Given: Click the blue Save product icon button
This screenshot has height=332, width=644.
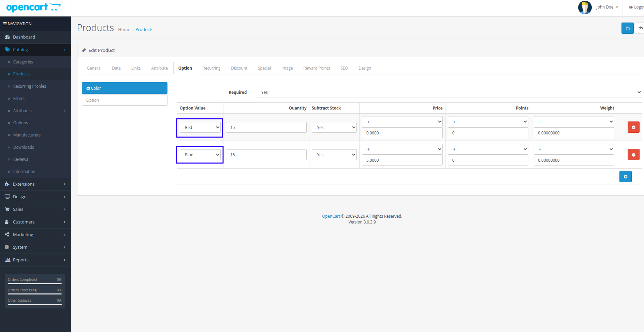Looking at the screenshot, I should click(627, 28).
